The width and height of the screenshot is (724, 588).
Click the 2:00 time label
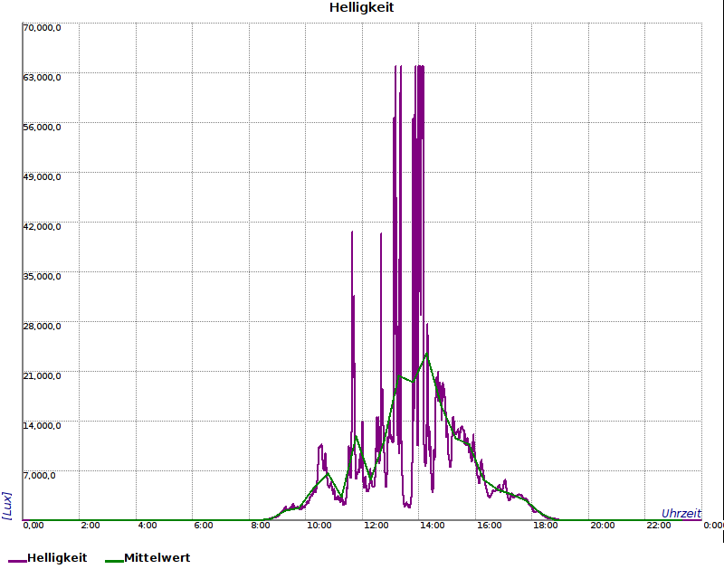click(x=90, y=526)
